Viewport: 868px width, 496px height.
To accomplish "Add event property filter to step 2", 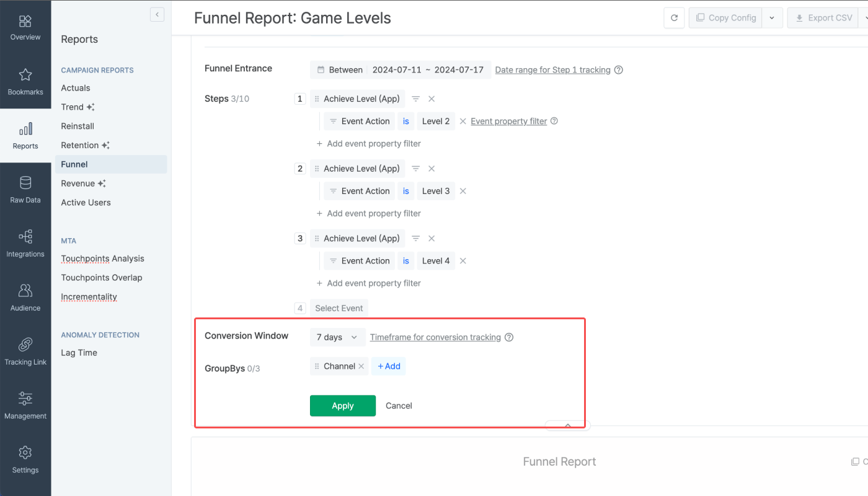I will tap(368, 213).
